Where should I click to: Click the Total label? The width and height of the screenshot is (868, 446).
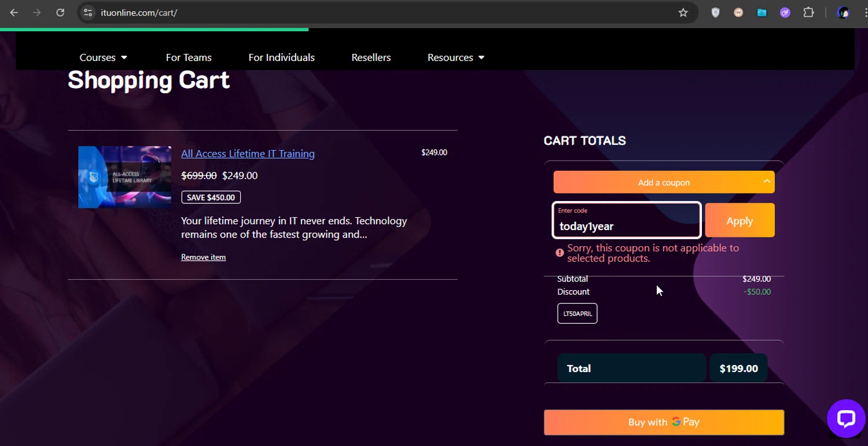point(579,368)
